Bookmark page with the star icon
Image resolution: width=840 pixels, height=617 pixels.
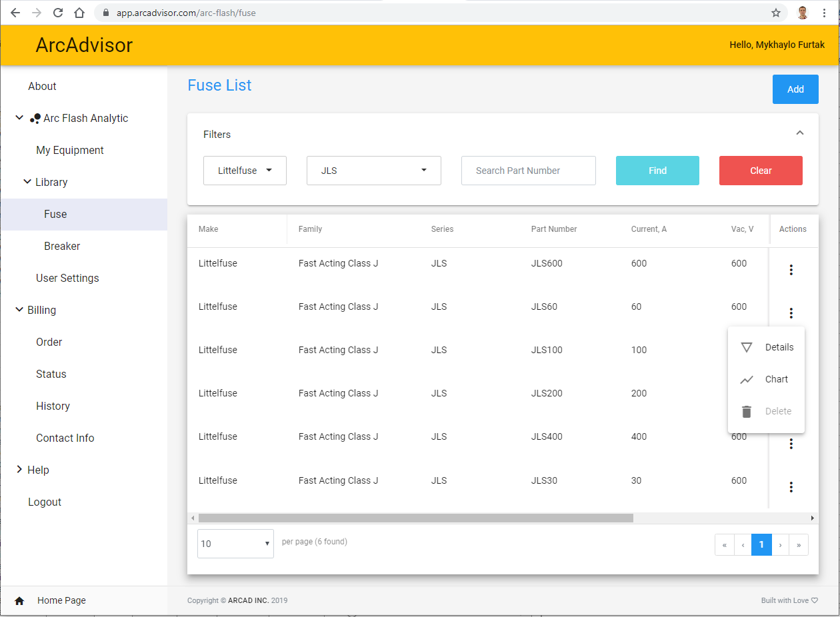(x=776, y=13)
